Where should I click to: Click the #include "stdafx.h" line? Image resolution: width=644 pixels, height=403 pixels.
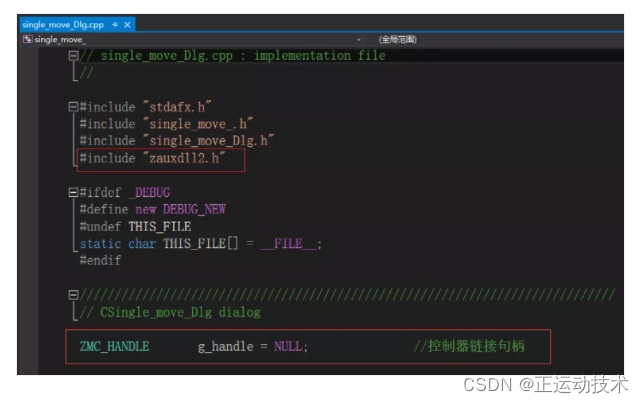click(145, 107)
